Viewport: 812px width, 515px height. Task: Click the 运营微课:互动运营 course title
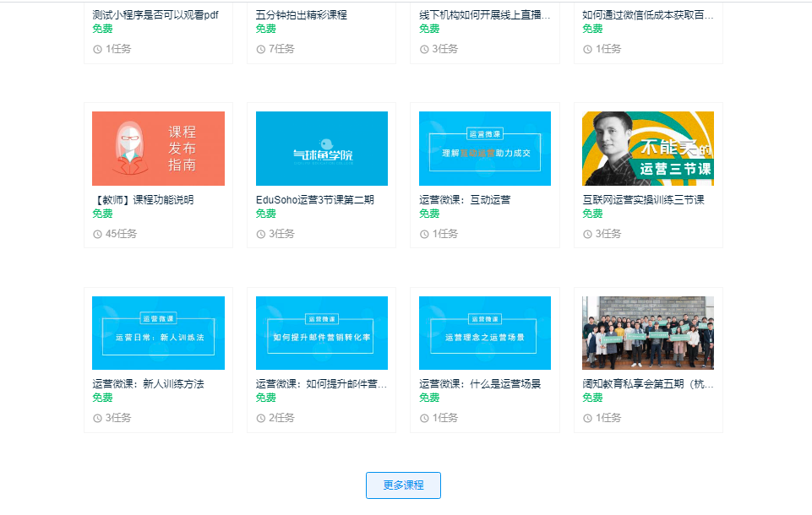pos(465,200)
